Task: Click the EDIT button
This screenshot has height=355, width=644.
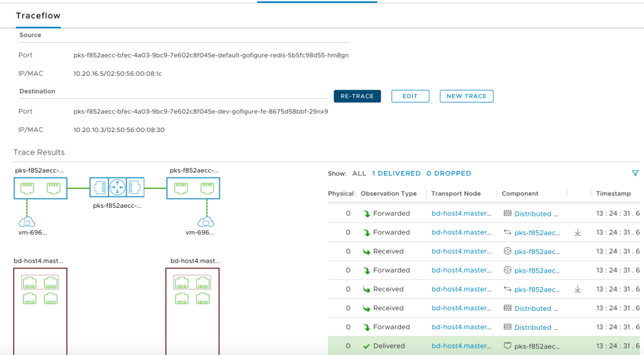Action: (410, 96)
